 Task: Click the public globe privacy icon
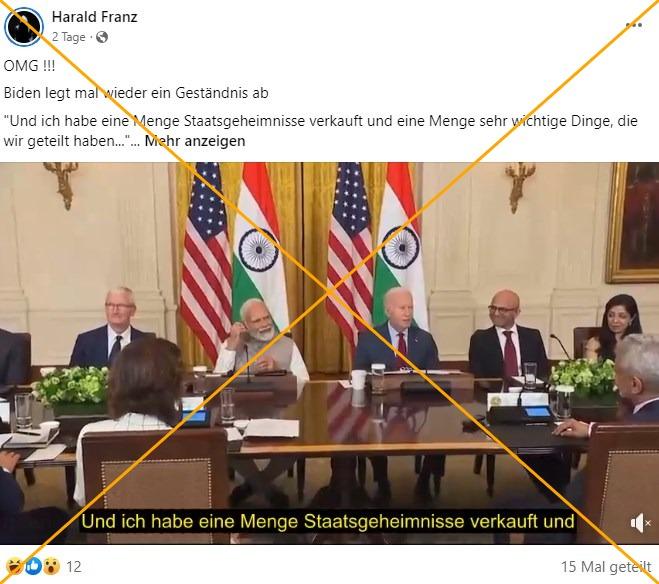[102, 37]
